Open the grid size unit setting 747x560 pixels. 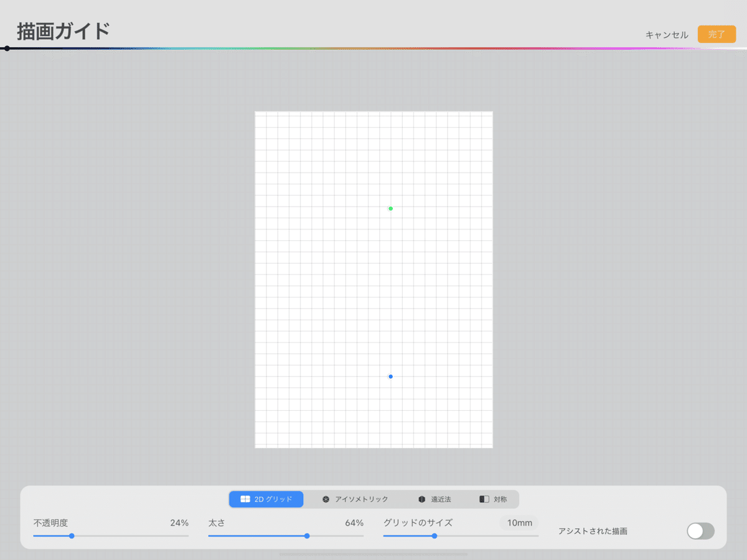click(519, 523)
